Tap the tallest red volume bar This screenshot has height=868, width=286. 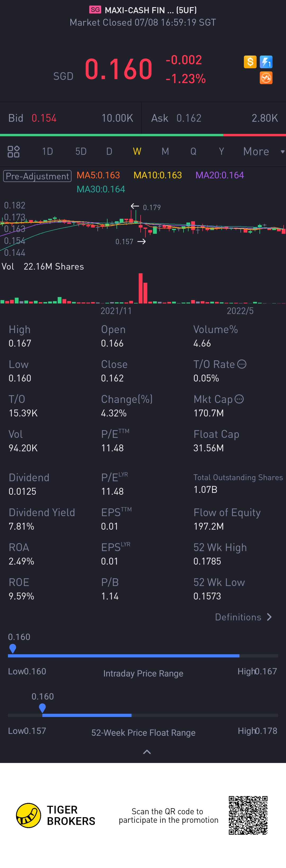tap(141, 288)
